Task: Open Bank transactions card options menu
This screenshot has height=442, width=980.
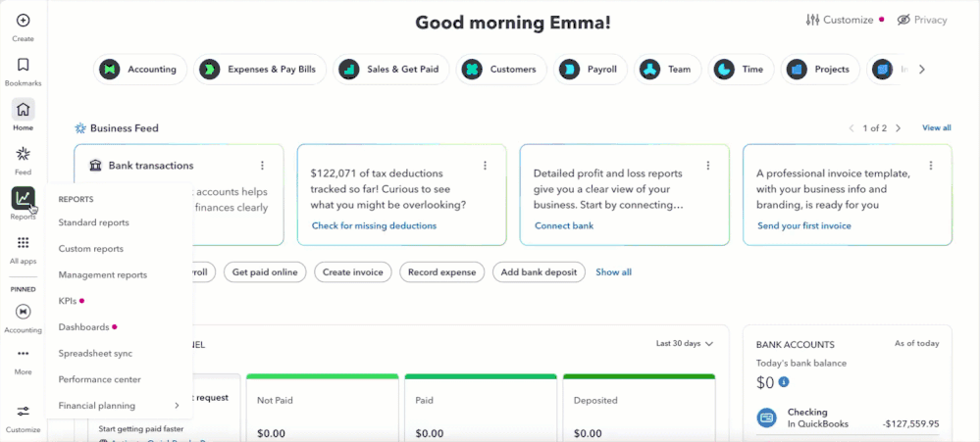Action: (x=262, y=166)
